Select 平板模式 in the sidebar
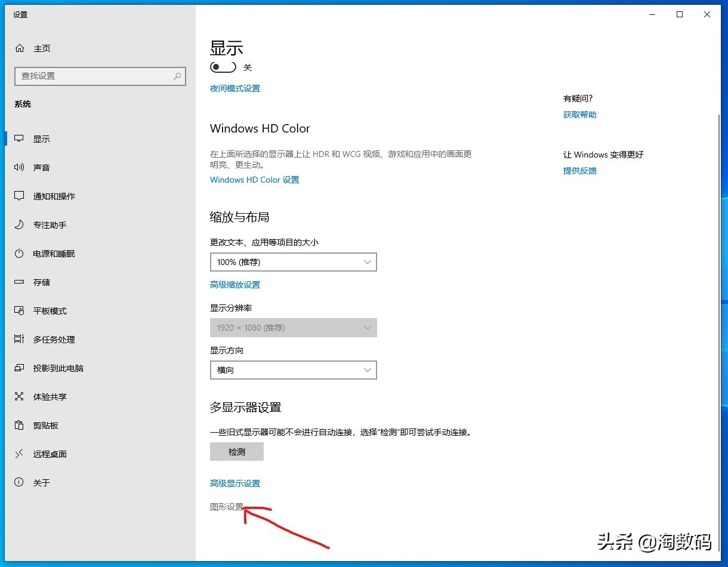The height and width of the screenshot is (567, 728). 51,310
